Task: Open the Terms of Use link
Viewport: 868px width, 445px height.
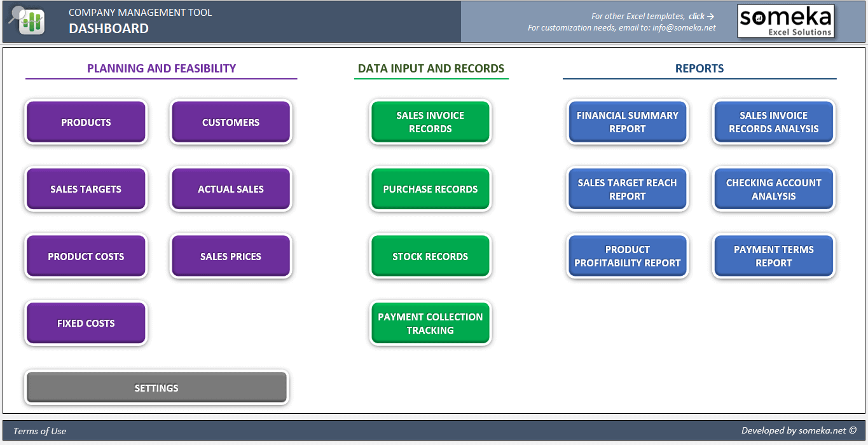Action: [39, 430]
